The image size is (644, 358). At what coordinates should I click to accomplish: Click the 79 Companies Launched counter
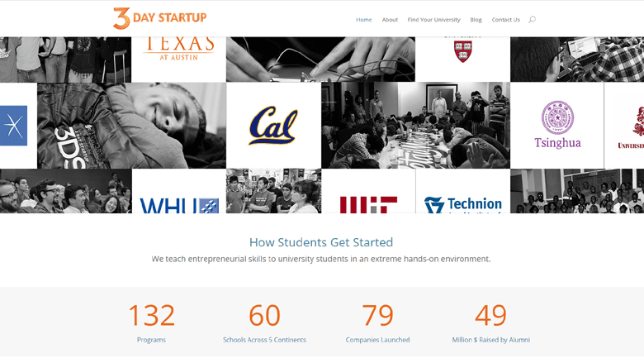pos(377,322)
